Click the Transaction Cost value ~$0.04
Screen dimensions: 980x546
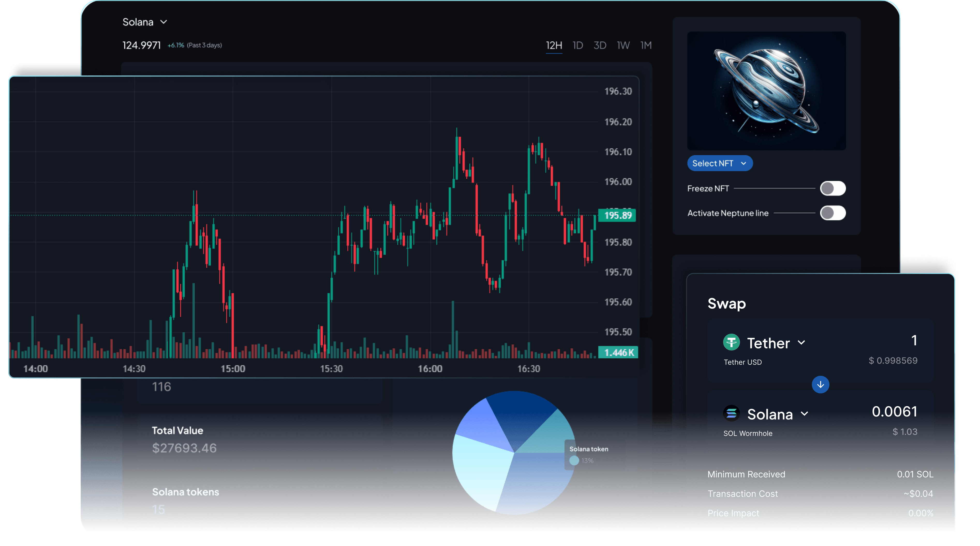click(918, 494)
